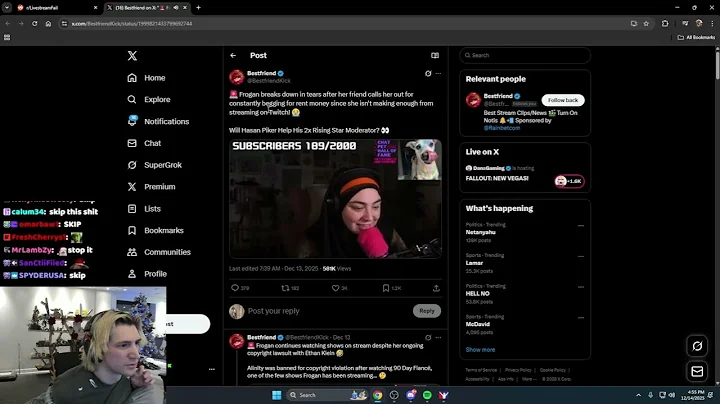Click the Chrome home button
This screenshot has width=720, height=404.
(48, 23)
